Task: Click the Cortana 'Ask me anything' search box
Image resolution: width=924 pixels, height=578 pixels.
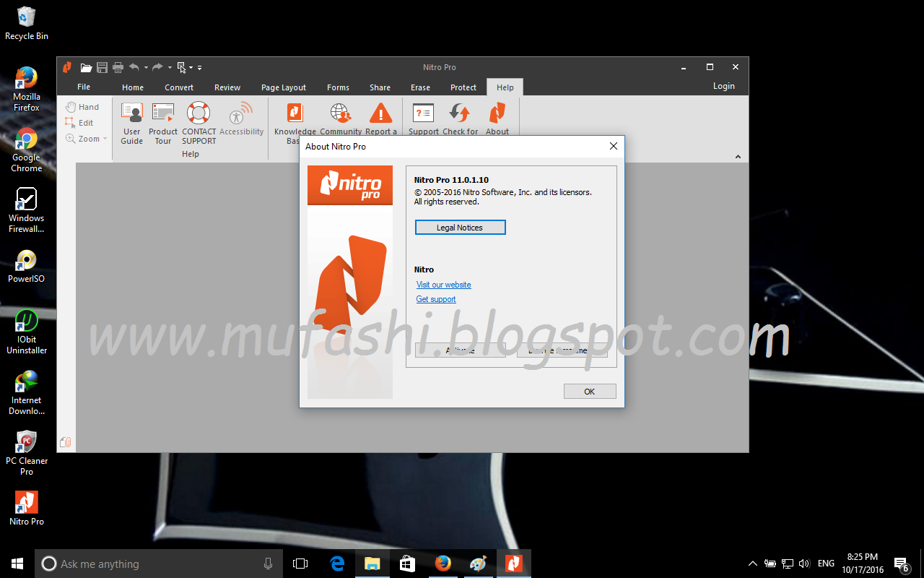Action: 160,564
